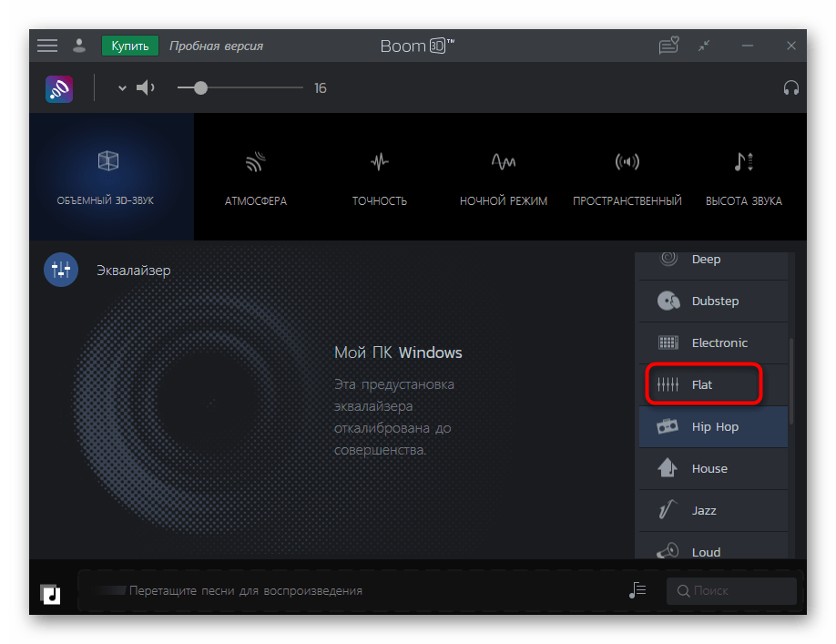Choose the Jazz equalizer preset

pyautogui.click(x=713, y=510)
